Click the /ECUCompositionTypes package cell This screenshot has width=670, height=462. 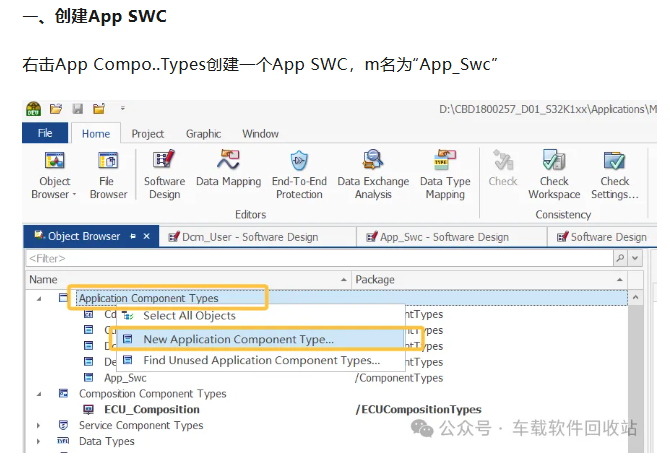click(418, 409)
